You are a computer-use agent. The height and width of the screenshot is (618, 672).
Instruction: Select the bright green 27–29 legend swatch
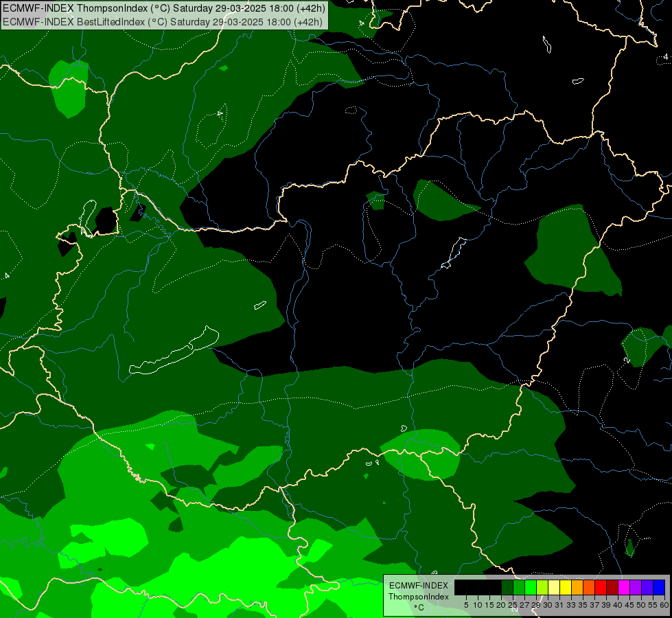pyautogui.click(x=531, y=587)
